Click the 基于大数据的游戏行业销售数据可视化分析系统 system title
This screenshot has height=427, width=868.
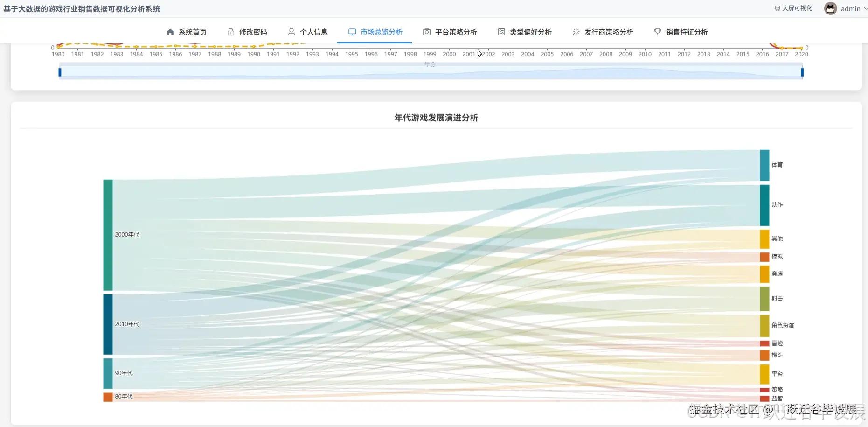coord(82,9)
